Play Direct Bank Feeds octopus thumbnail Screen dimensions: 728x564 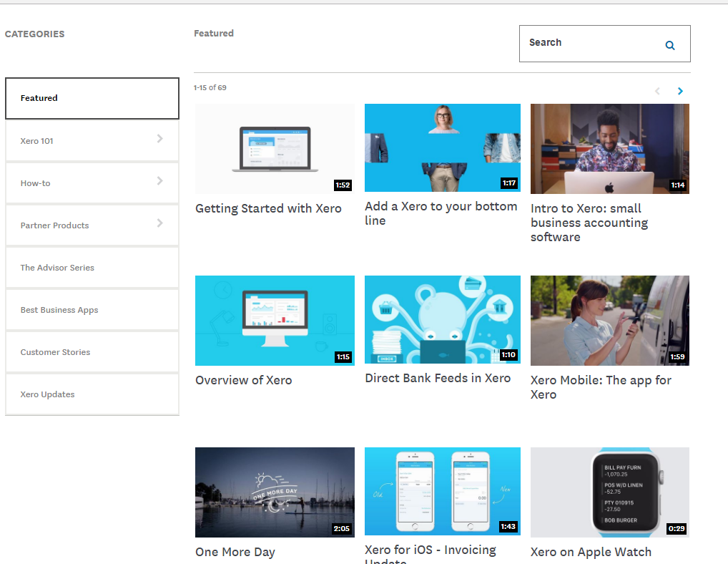[443, 320]
